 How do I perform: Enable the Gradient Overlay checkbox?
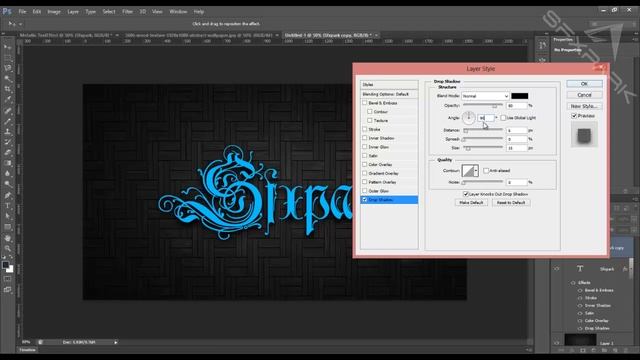pyautogui.click(x=364, y=173)
